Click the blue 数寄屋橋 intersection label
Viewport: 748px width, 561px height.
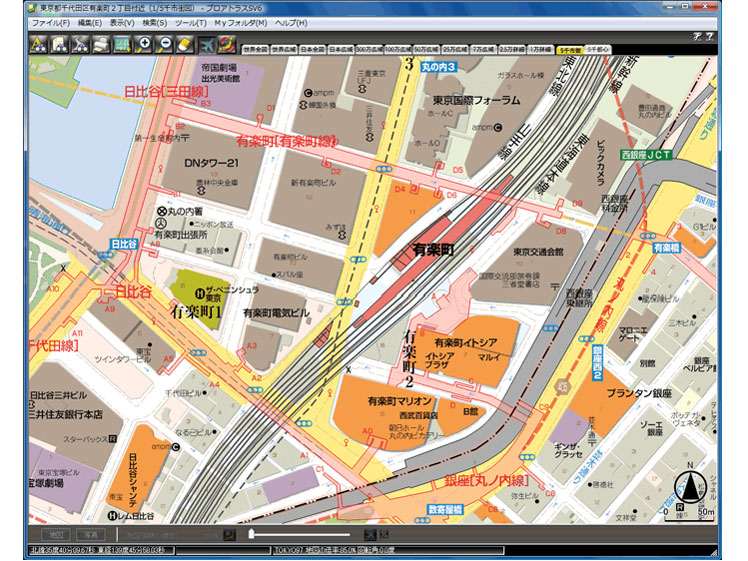pos(445,509)
